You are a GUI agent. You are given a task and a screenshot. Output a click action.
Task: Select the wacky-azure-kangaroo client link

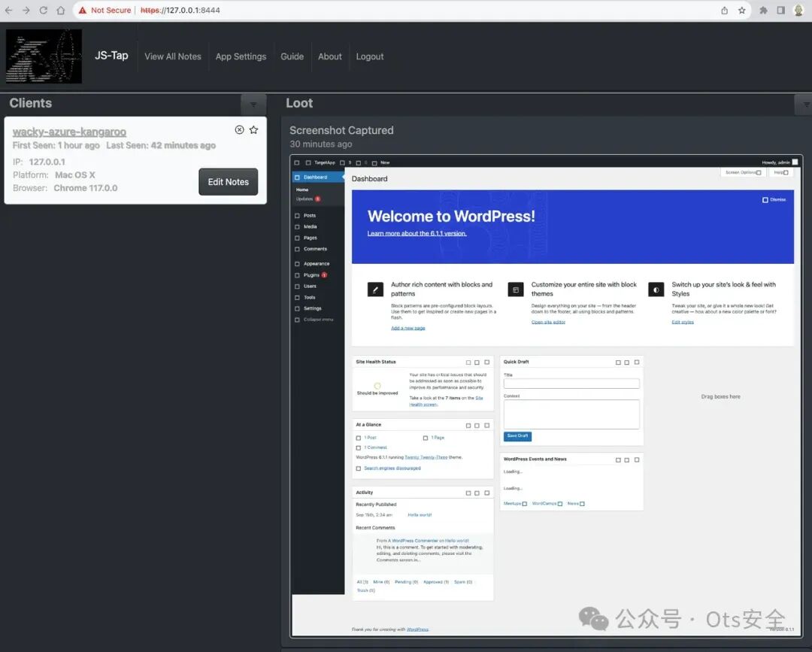coord(69,132)
